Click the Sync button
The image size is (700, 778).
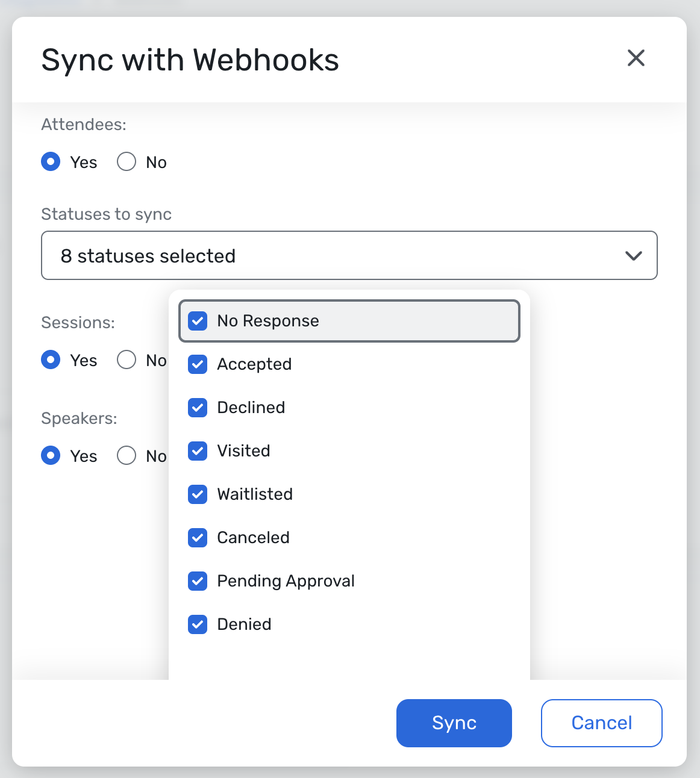(454, 723)
